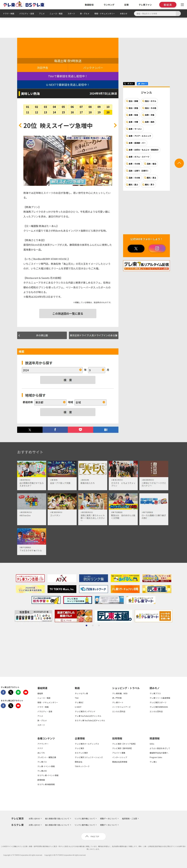The height and width of the screenshot is (868, 187).
Task: Open the テレ東ファン header menu
Action: 145,5
